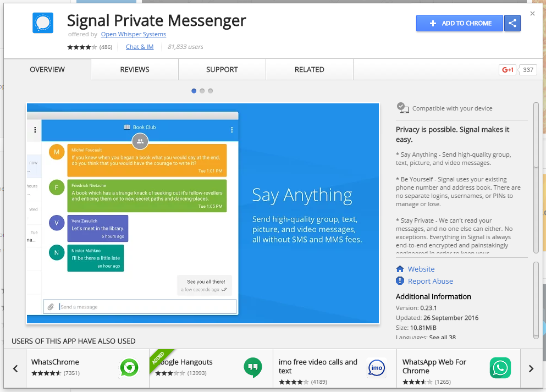
Task: Click the ADD TO CHROME button
Action: (459, 23)
